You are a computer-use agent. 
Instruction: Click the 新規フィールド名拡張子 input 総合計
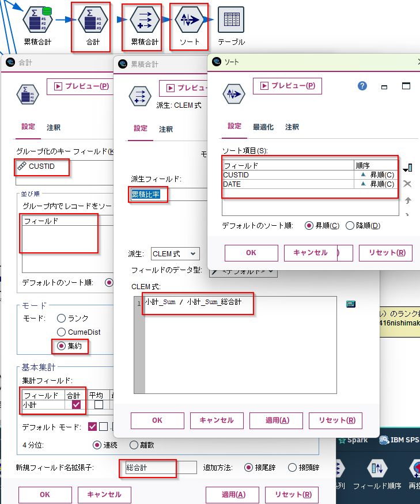pyautogui.click(x=161, y=467)
